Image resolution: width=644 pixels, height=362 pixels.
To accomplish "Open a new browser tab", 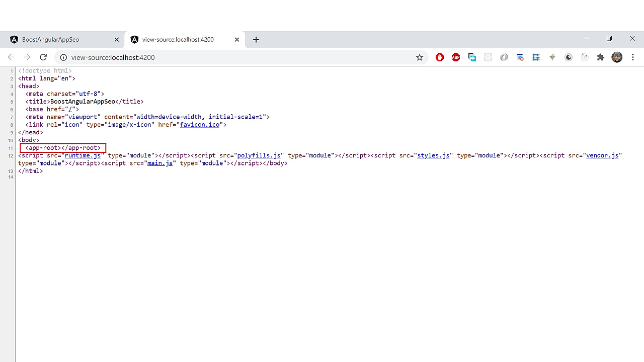I will [x=256, y=39].
